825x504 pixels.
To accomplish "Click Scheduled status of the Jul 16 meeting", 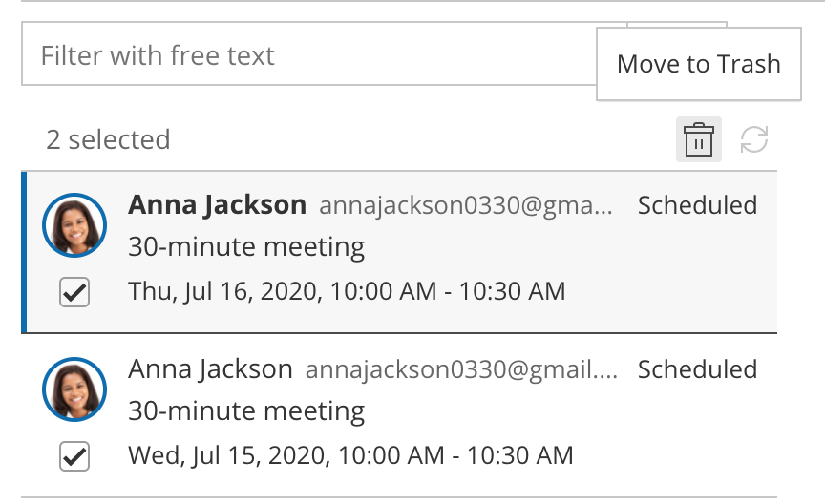I will (x=697, y=205).
